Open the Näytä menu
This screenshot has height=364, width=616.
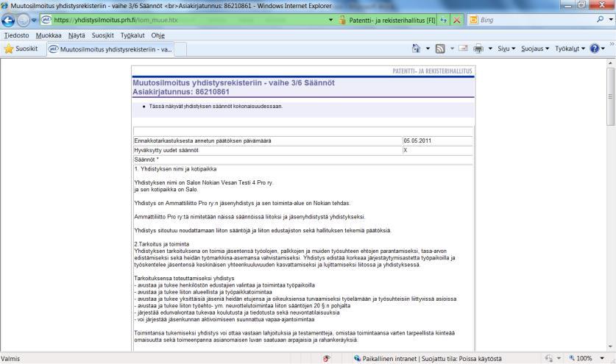(77, 35)
